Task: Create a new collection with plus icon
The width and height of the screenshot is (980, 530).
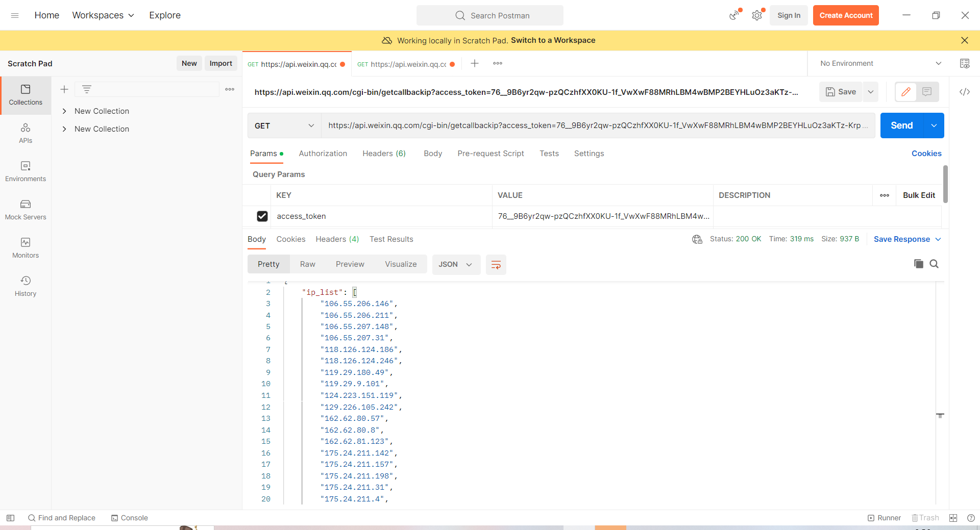Action: pyautogui.click(x=64, y=89)
